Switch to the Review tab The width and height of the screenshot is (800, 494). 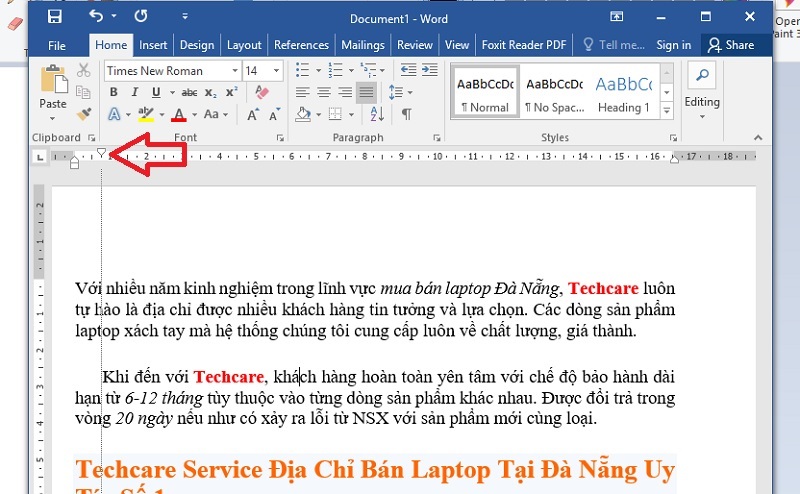[415, 45]
